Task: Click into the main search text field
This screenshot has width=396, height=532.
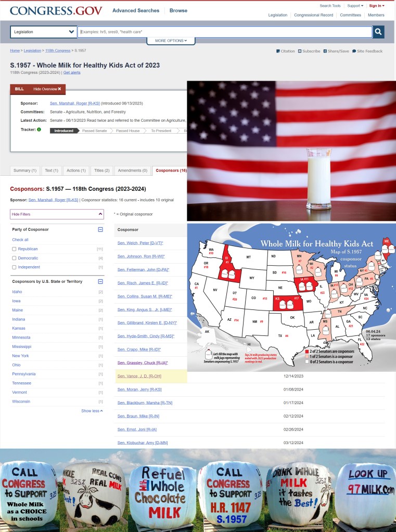Action: [x=224, y=32]
